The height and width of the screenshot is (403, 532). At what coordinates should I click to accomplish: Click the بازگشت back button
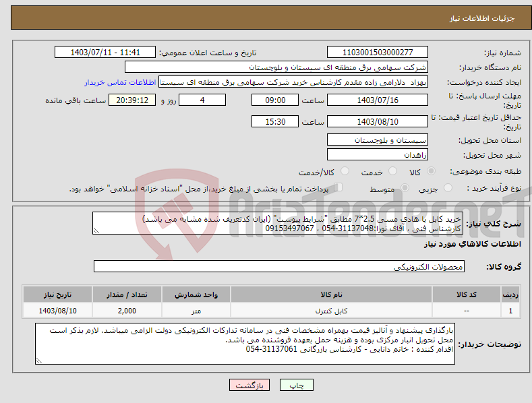249,385
